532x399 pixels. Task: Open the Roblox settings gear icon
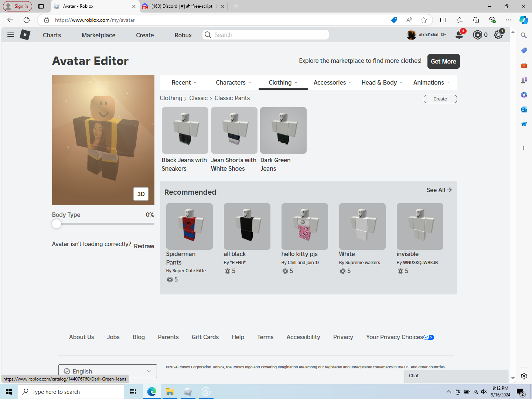[498, 35]
